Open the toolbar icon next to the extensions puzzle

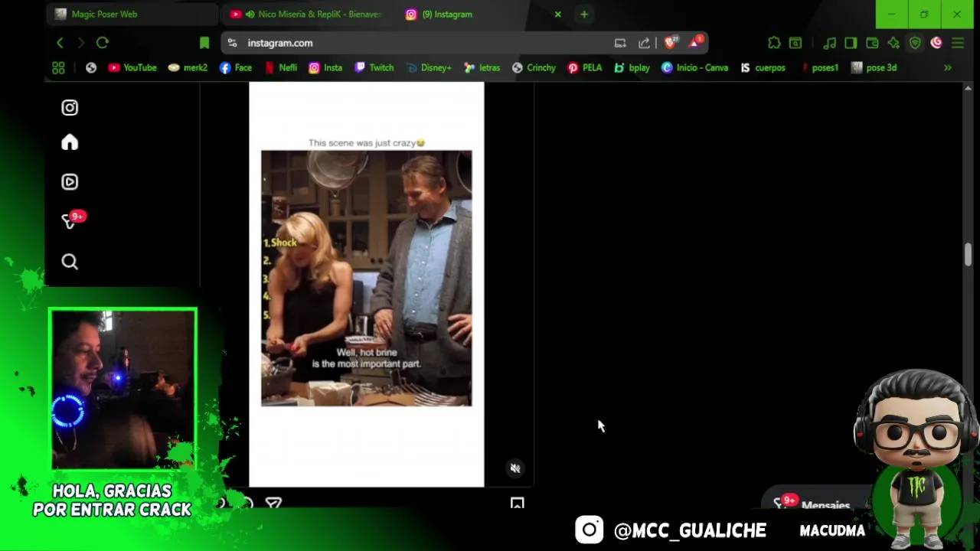click(795, 43)
